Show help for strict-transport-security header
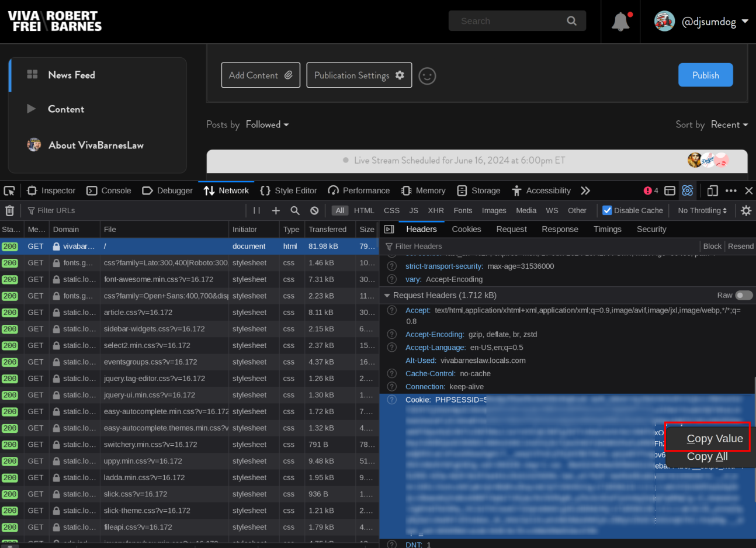The height and width of the screenshot is (548, 756). [x=392, y=266]
